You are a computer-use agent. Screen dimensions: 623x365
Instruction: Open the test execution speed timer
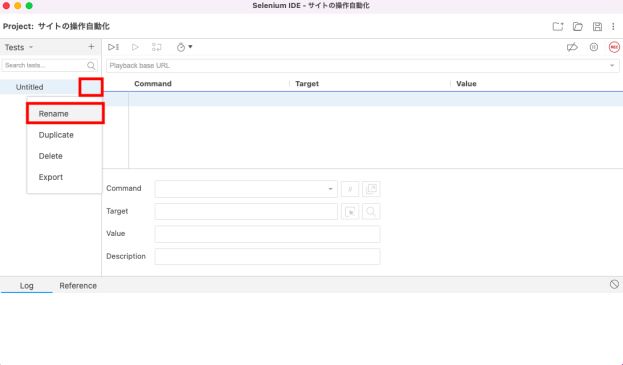184,47
